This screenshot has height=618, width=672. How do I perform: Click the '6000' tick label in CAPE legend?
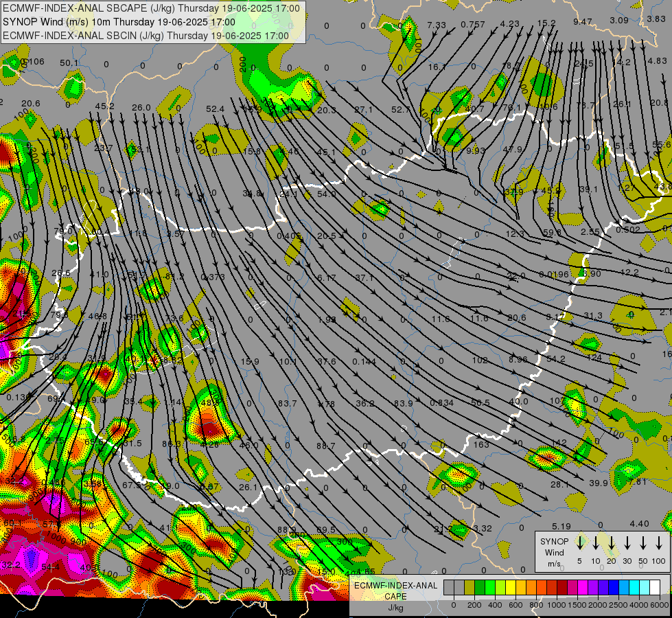(x=660, y=605)
